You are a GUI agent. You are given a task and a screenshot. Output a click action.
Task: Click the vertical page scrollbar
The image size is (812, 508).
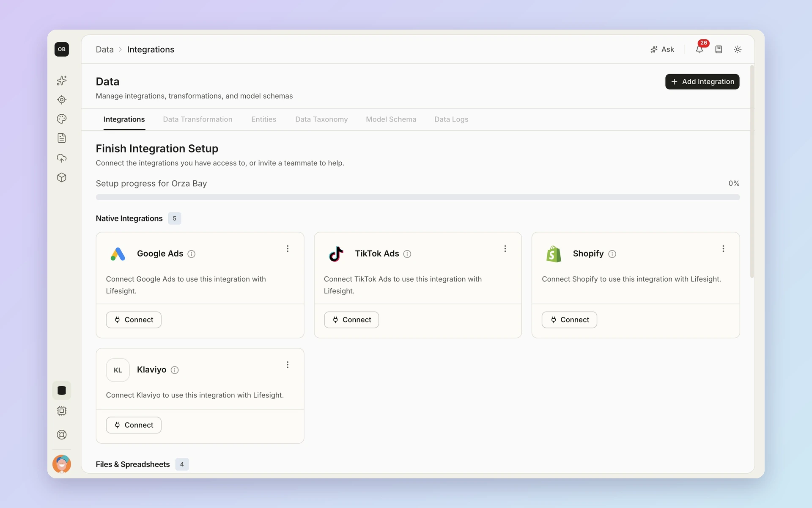pyautogui.click(x=752, y=171)
